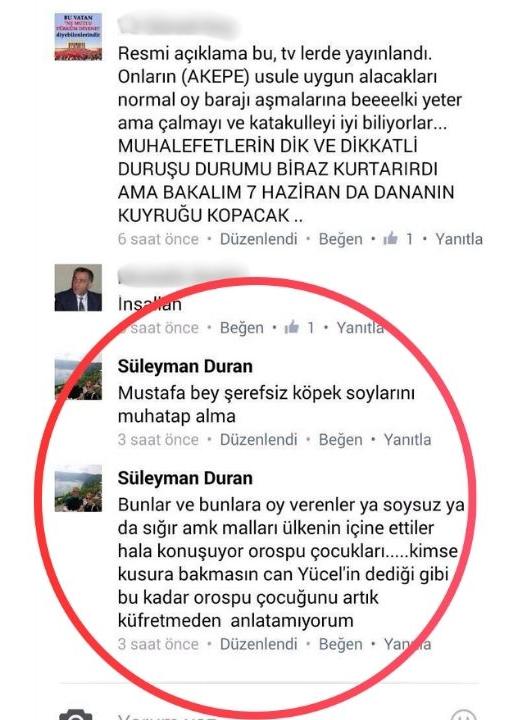View edit history via Düzenlendi on first comment
This screenshot has width=514, height=720.
(259, 239)
